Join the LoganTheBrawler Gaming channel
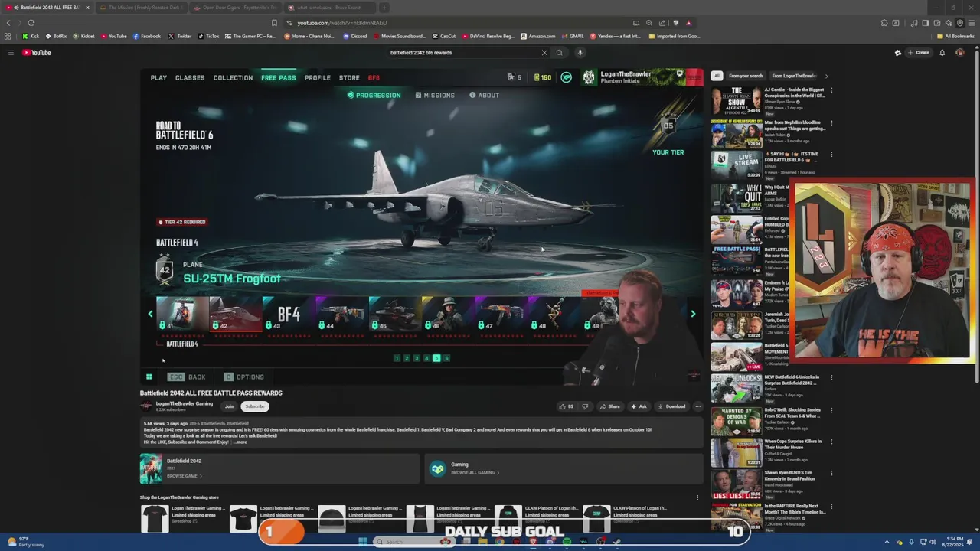The height and width of the screenshot is (551, 980). pyautogui.click(x=229, y=406)
